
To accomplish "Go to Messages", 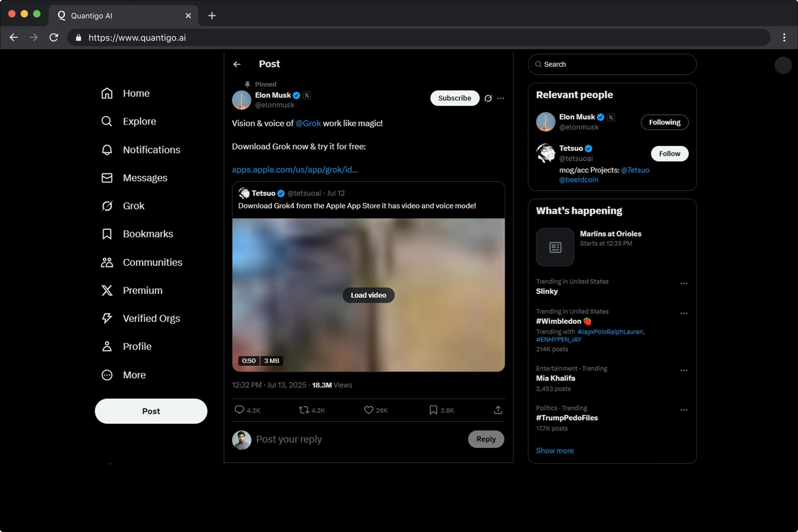I will (x=134, y=178).
